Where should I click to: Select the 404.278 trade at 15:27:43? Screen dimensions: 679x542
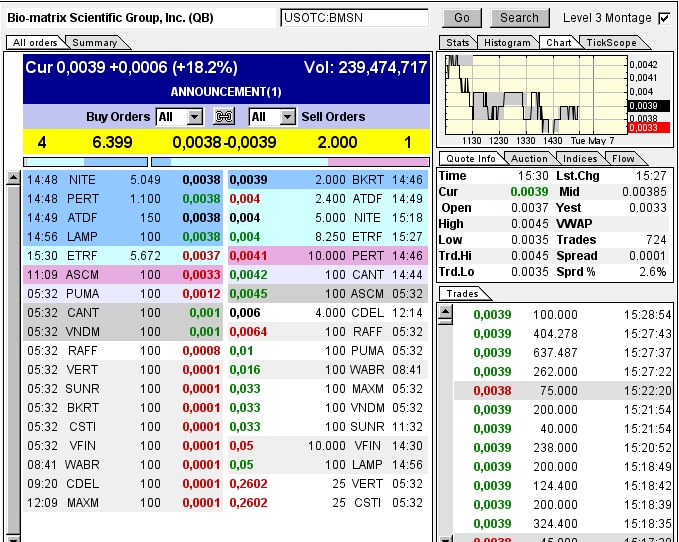tap(563, 334)
